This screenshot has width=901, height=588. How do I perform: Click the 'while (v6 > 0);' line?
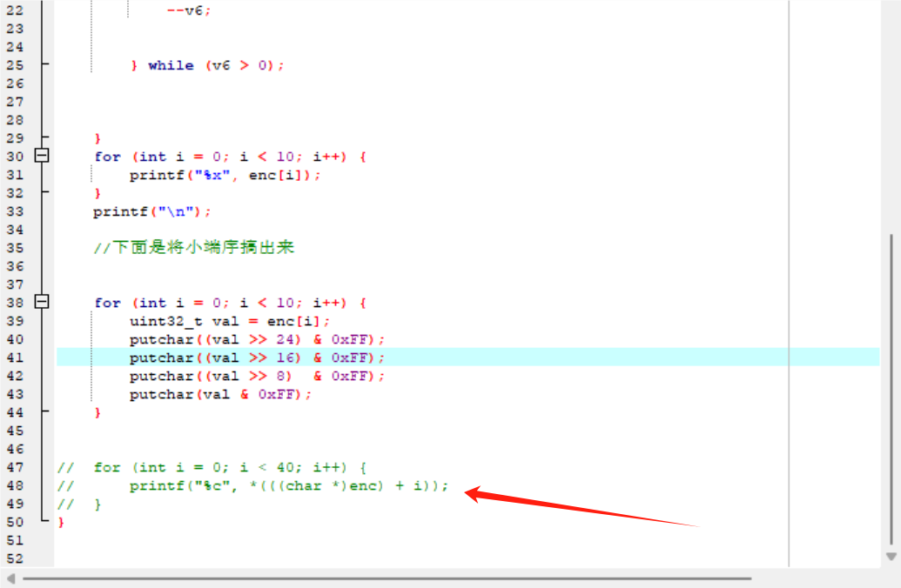tap(207, 65)
